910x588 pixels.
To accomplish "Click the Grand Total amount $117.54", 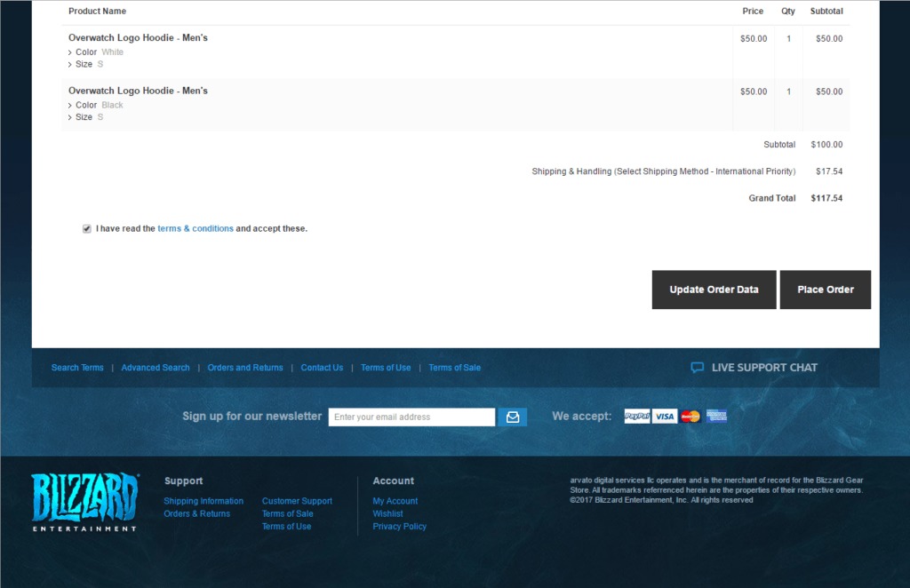I will (826, 198).
